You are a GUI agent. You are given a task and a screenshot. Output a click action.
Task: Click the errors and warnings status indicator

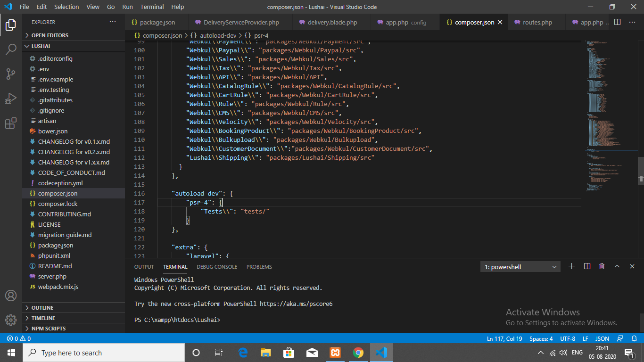19,338
